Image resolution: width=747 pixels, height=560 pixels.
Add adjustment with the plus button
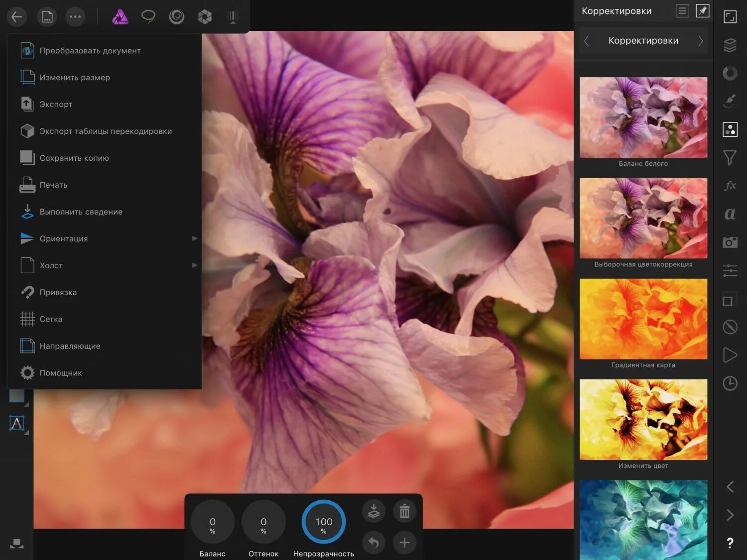coord(404,543)
